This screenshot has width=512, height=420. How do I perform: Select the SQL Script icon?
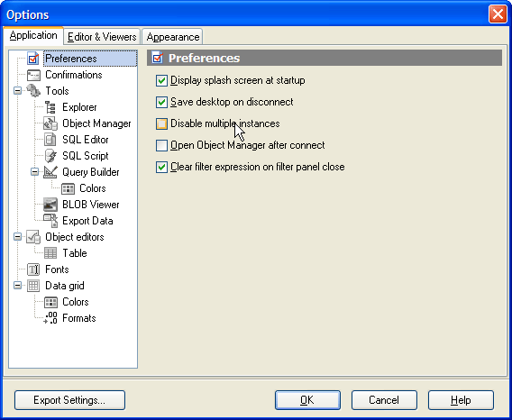(50, 156)
